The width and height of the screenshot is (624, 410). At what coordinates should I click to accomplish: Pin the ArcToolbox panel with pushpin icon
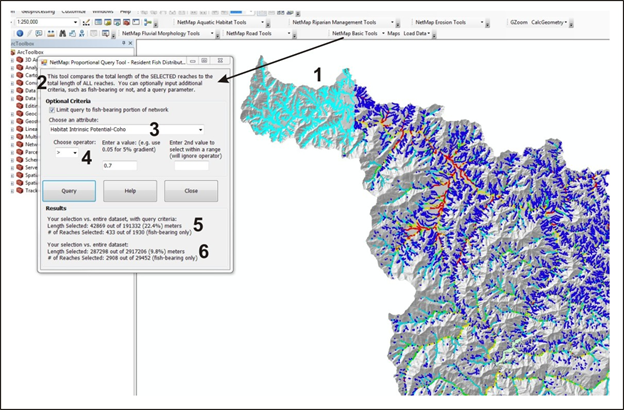tap(124, 44)
